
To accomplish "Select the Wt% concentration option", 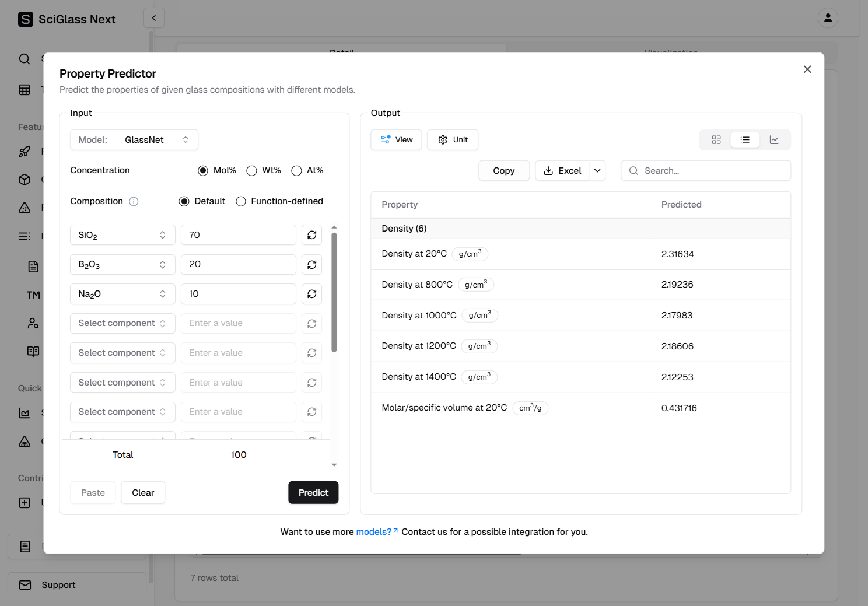I will (x=252, y=171).
